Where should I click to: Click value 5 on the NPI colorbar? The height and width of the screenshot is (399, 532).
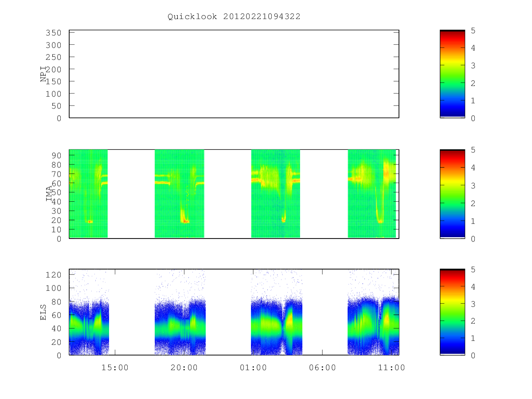(x=473, y=31)
